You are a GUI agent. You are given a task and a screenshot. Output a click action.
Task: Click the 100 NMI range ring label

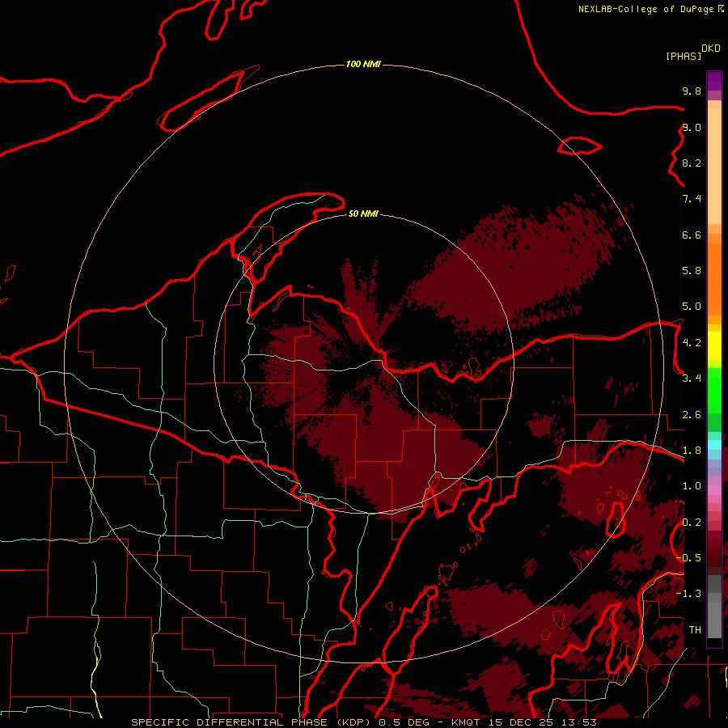pyautogui.click(x=363, y=64)
